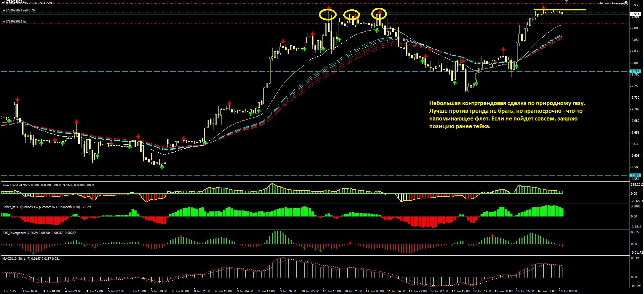
Task: Click the '16 Jun 09:00' time axis label
Action: click(567, 291)
